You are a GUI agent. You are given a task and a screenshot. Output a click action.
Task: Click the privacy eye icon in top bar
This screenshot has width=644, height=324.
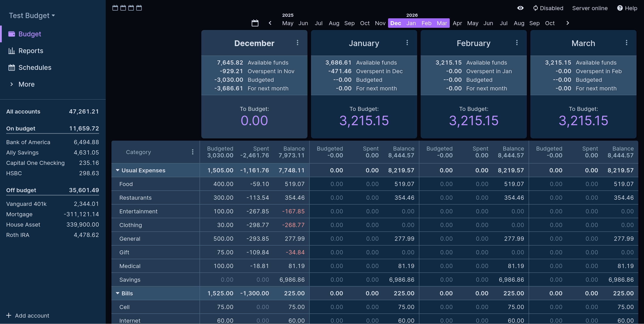point(520,8)
